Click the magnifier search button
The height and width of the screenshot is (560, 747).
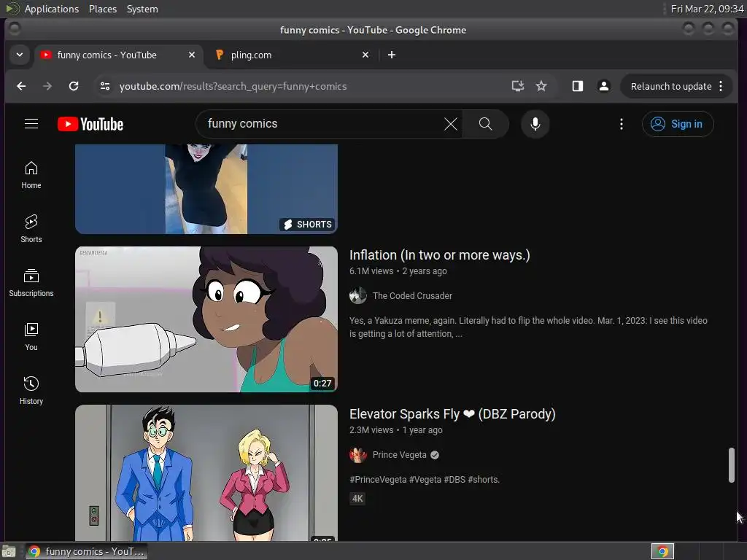[x=485, y=124]
